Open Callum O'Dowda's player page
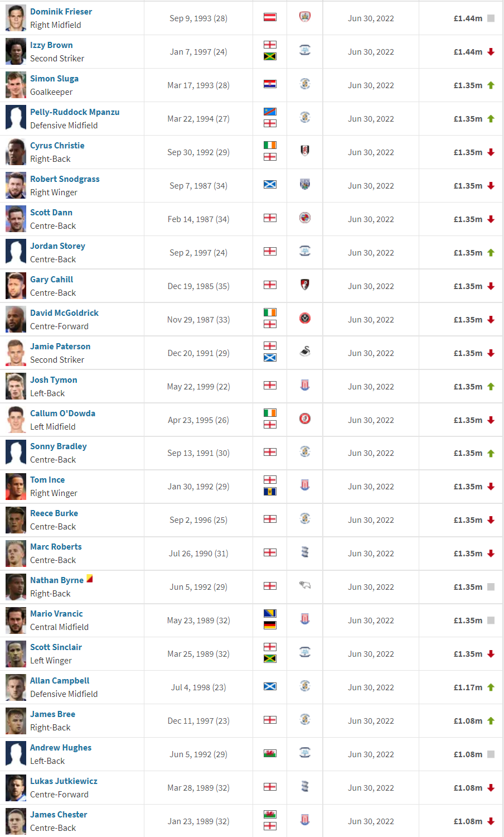 click(62, 413)
